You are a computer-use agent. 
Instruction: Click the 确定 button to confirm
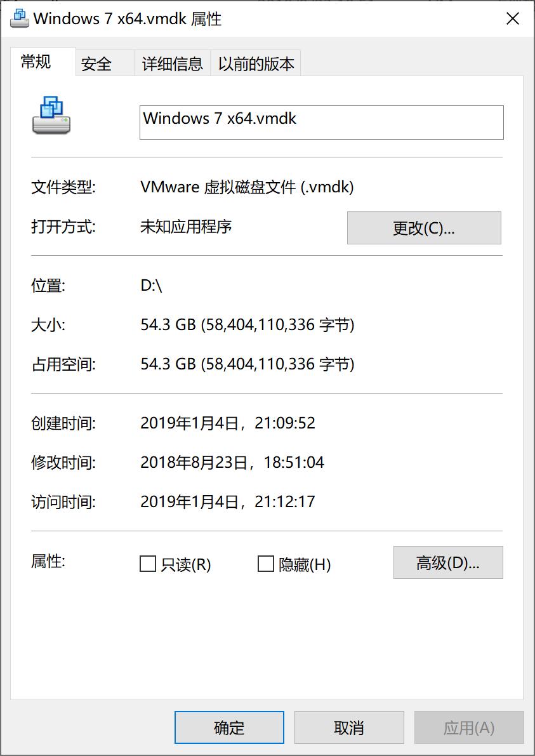(228, 727)
